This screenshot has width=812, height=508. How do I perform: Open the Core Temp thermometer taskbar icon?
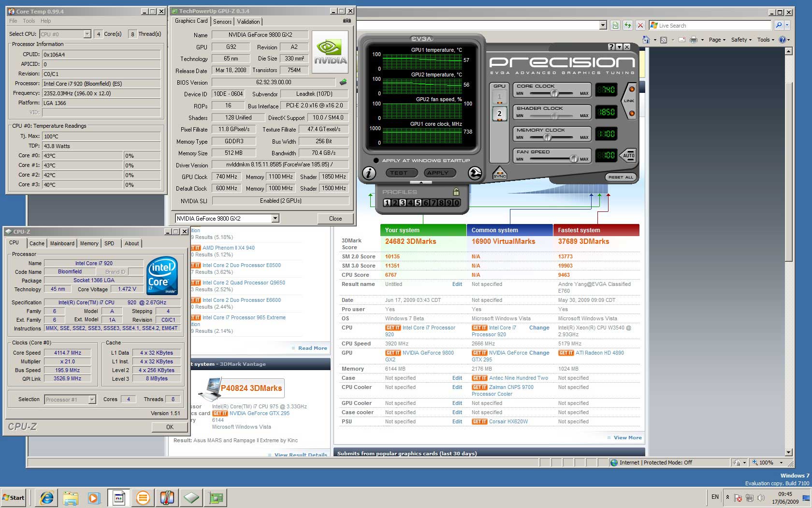point(167,497)
